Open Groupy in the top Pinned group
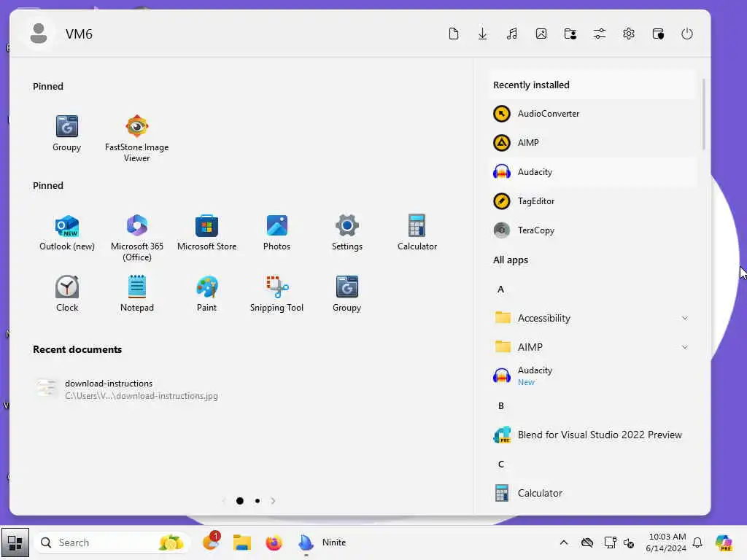Image resolution: width=747 pixels, height=560 pixels. pyautogui.click(x=66, y=133)
